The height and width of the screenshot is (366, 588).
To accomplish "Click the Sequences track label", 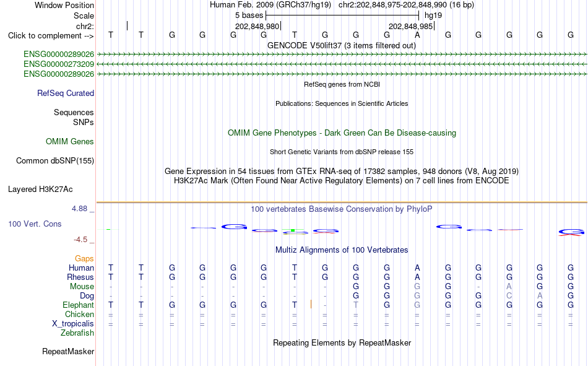I will pyautogui.click(x=74, y=112).
